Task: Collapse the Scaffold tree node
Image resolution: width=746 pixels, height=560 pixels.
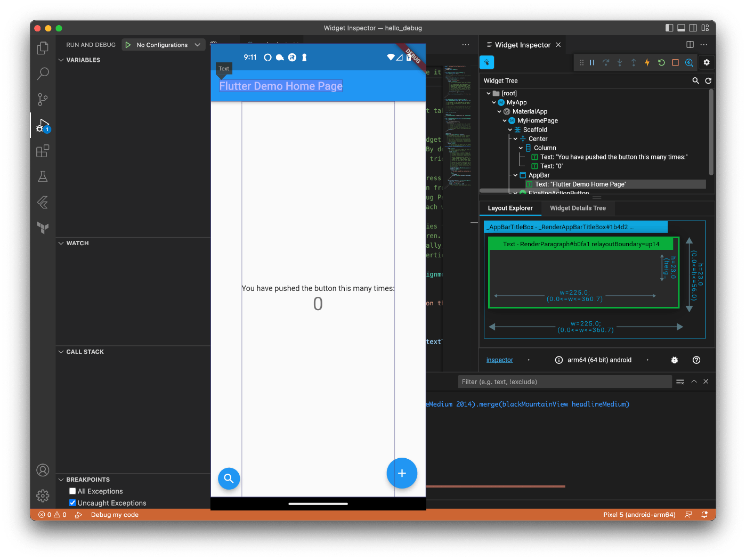Action: 510,129
